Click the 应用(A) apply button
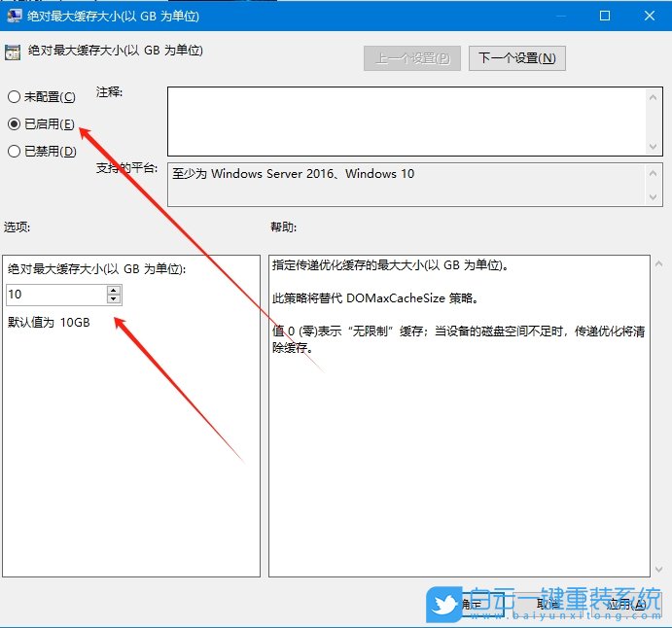The width and height of the screenshot is (672, 628). point(626,605)
